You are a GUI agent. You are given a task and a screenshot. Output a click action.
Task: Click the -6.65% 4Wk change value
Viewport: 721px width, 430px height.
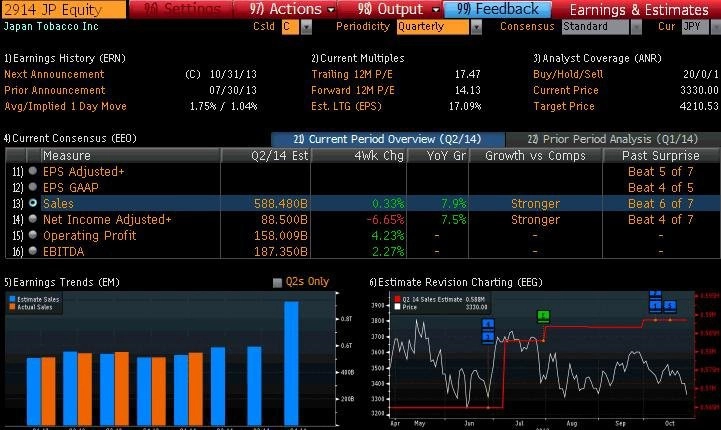[x=385, y=219]
